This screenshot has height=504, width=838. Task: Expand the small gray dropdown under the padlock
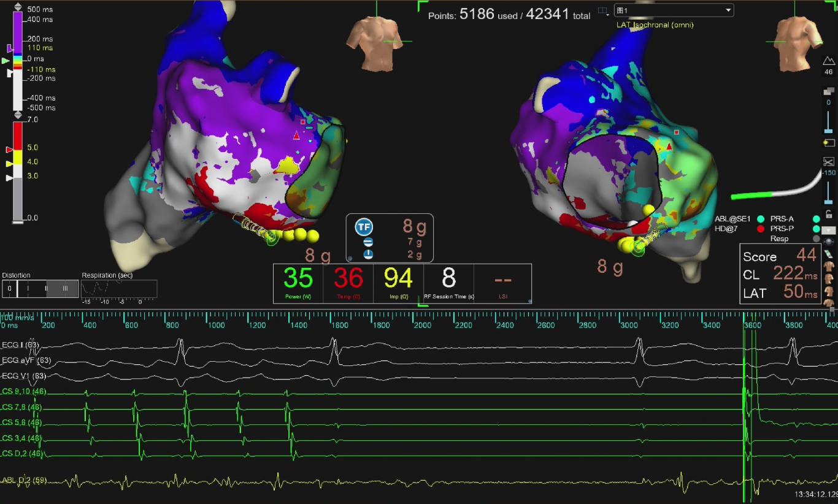click(829, 230)
